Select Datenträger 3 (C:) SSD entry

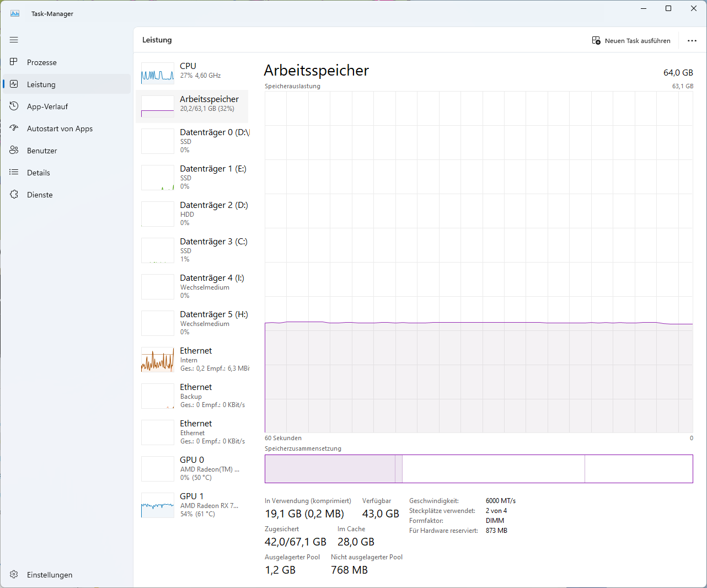click(192, 250)
